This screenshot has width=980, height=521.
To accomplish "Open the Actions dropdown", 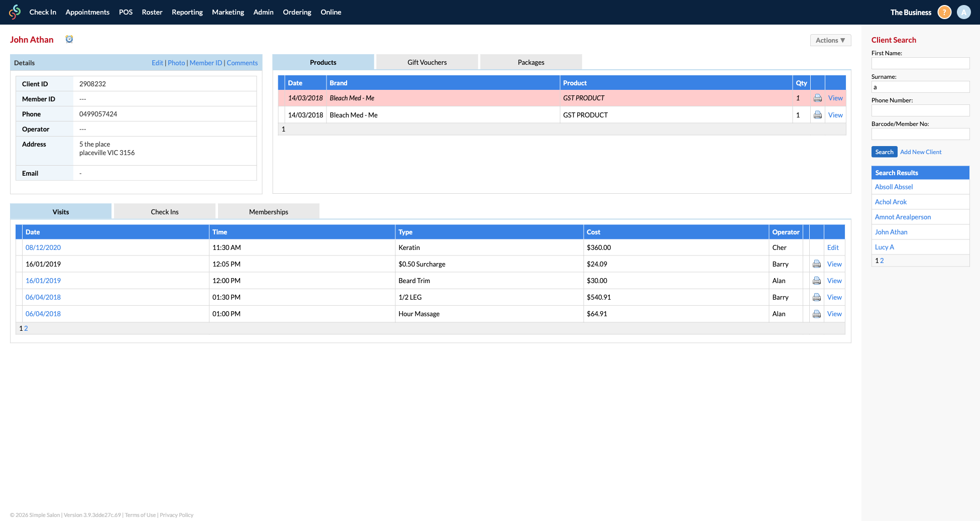I will (x=830, y=40).
